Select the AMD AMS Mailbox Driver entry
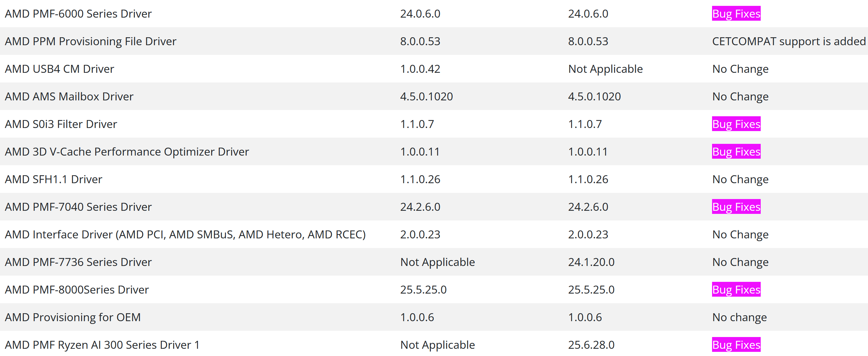The height and width of the screenshot is (356, 868). 69,97
